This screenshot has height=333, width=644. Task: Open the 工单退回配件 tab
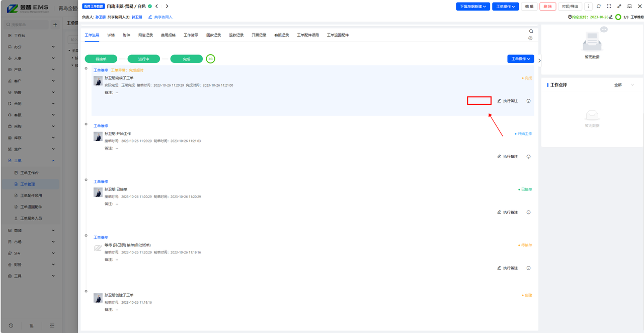click(338, 35)
